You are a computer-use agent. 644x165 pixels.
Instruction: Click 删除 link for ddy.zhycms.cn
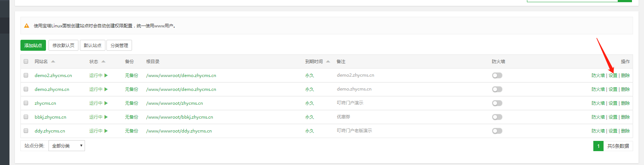625,131
